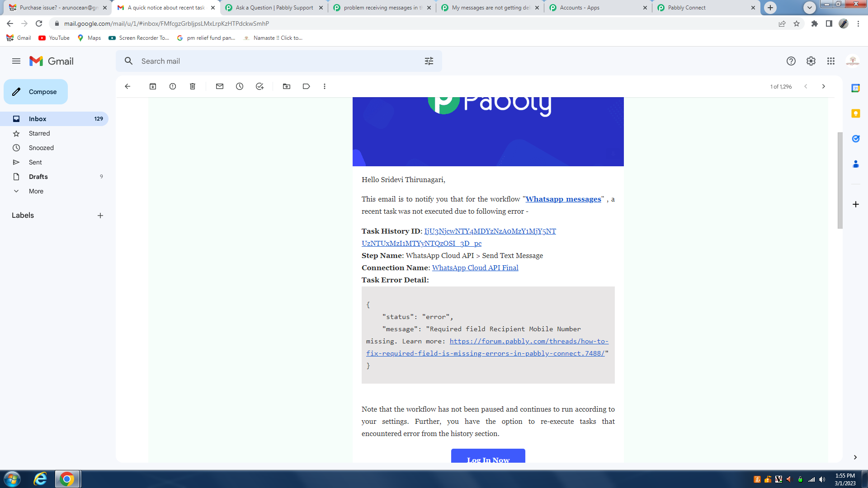Viewport: 868px width, 488px height.
Task: Open the Move to folder icon
Action: tap(287, 86)
